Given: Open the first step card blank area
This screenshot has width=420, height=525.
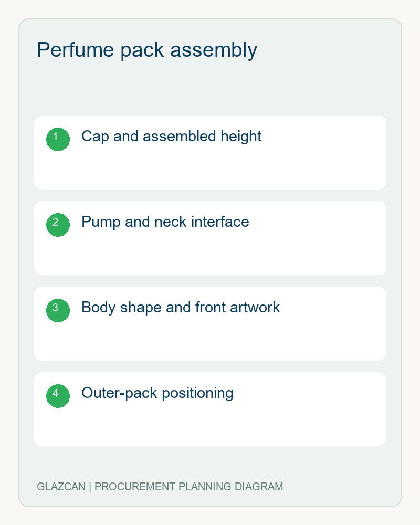Looking at the screenshot, I should coord(210,169).
